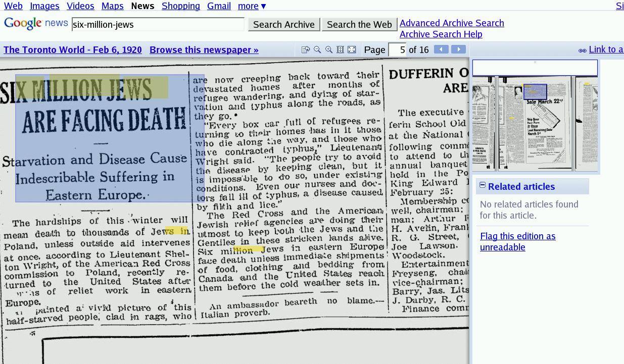Click the Search the Web button
Image resolution: width=624 pixels, height=364 pixels.
359,24
